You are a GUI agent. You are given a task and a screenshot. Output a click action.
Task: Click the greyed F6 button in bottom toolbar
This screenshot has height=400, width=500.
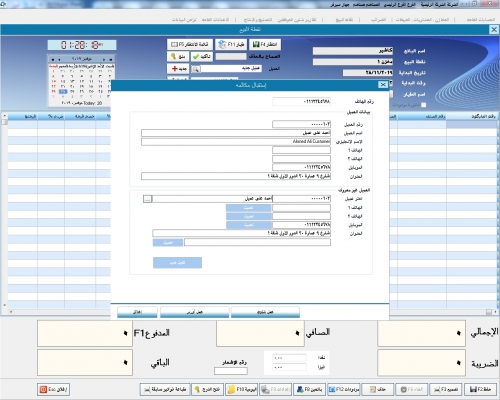coord(412,389)
